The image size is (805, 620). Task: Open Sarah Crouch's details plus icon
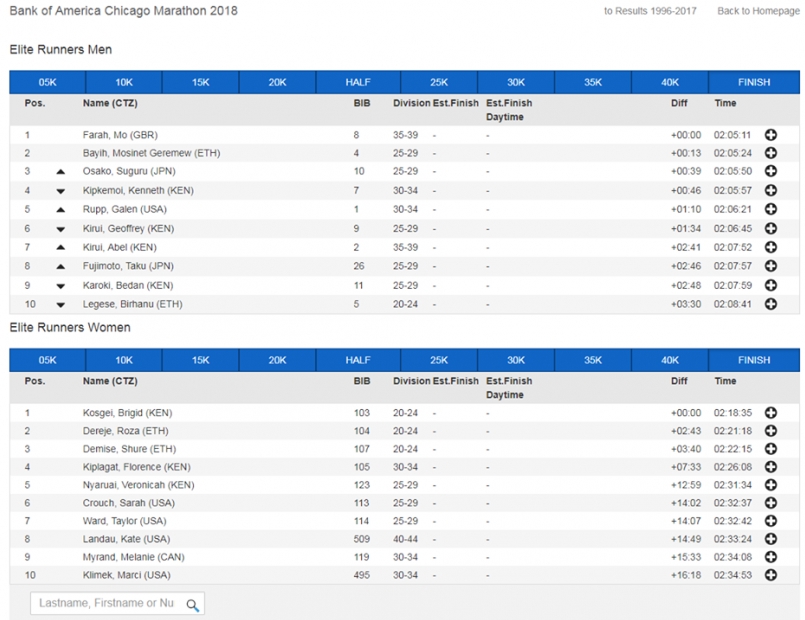click(771, 503)
